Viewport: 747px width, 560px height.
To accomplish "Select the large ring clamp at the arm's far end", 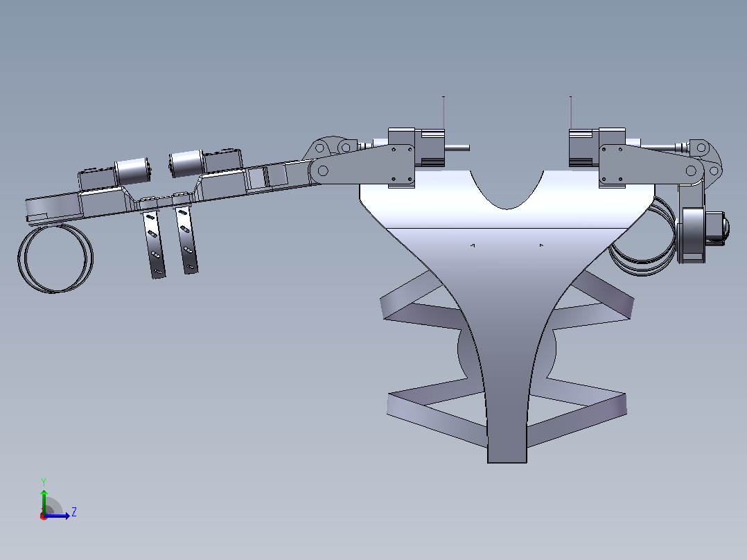I will (55, 259).
